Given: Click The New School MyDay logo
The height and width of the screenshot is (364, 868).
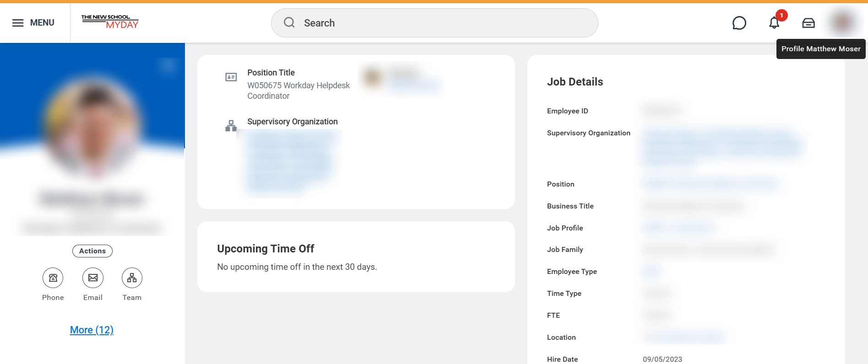Looking at the screenshot, I should tap(110, 22).
